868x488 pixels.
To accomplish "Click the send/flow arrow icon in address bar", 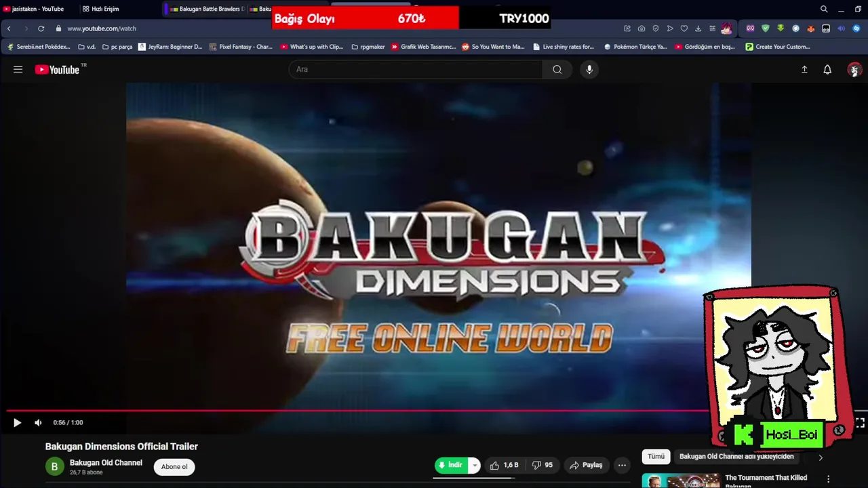I will click(x=670, y=28).
